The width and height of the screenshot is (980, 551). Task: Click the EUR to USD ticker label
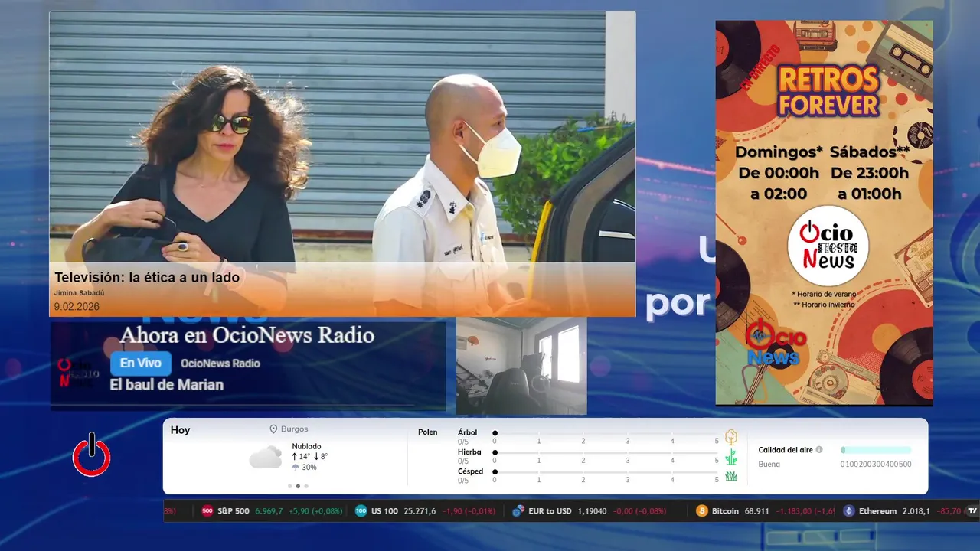pyautogui.click(x=550, y=511)
